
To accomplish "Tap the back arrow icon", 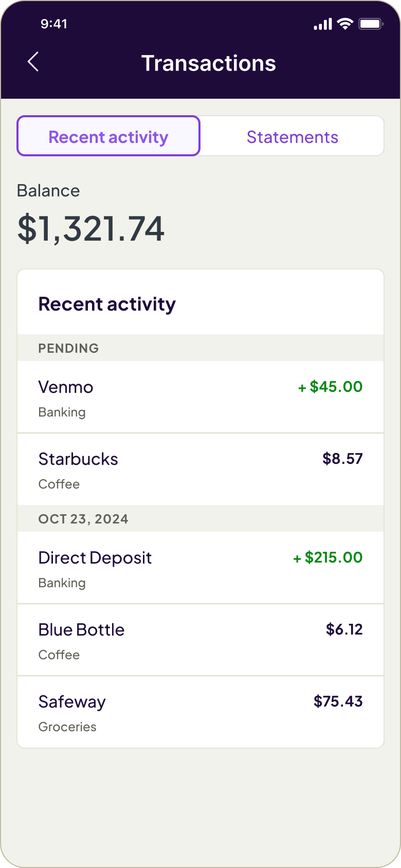I will pos(33,62).
